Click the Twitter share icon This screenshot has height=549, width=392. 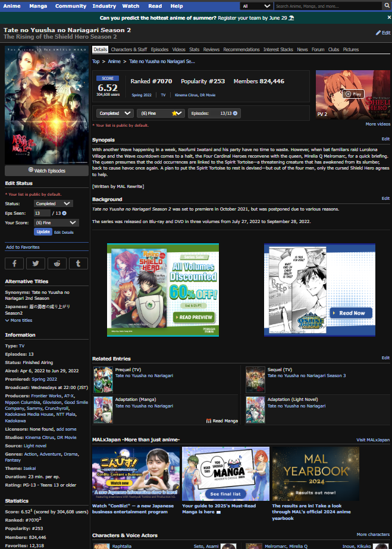(x=36, y=263)
